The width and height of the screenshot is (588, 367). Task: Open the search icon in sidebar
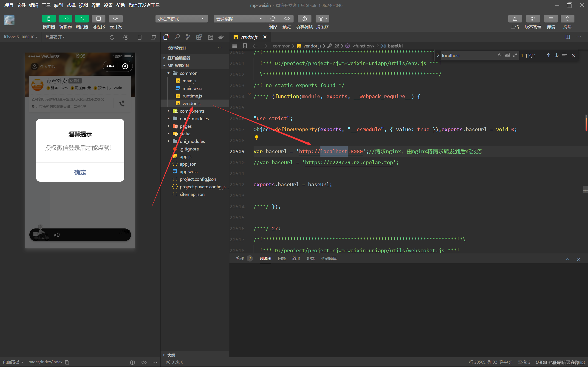point(177,37)
